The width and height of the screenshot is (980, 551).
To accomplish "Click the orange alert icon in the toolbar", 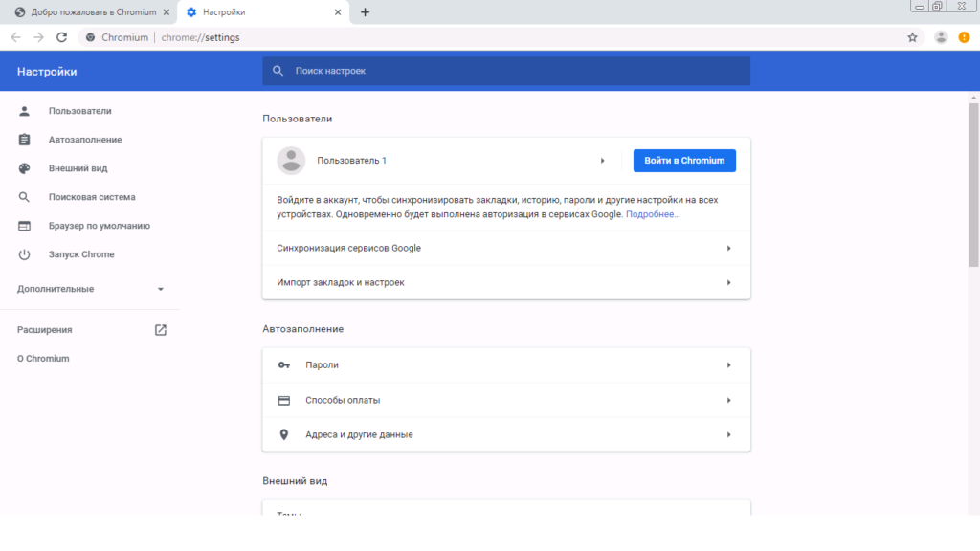I will 964,37.
